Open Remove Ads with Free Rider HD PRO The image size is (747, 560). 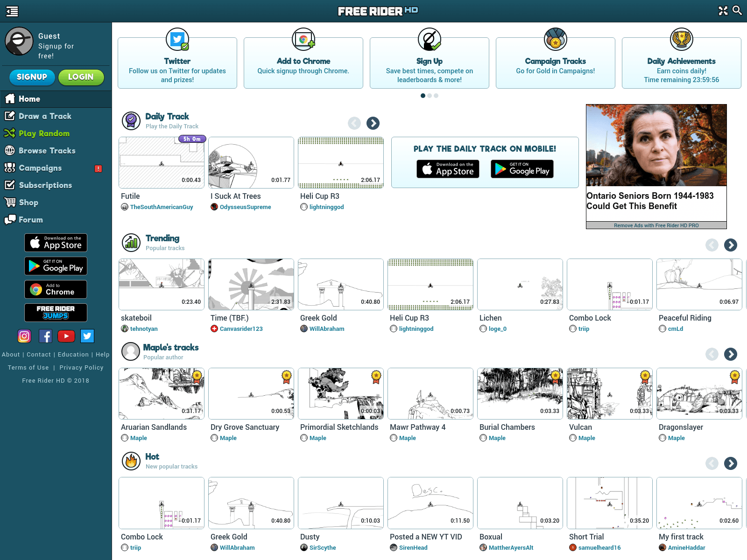pos(656,225)
